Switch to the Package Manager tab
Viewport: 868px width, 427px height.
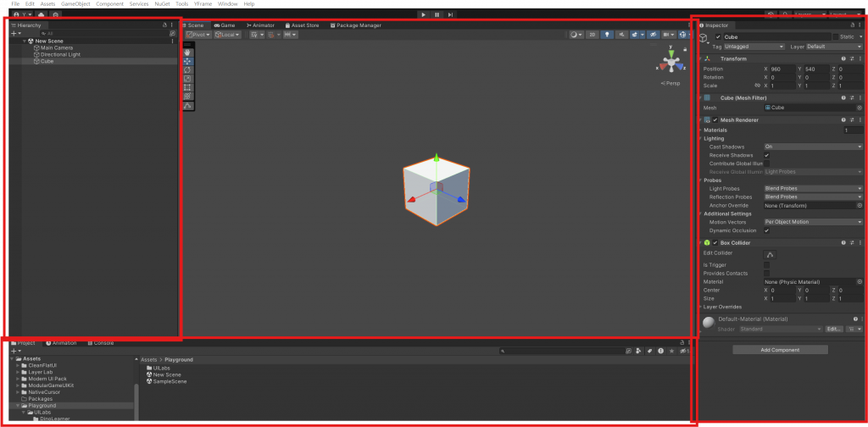(355, 25)
